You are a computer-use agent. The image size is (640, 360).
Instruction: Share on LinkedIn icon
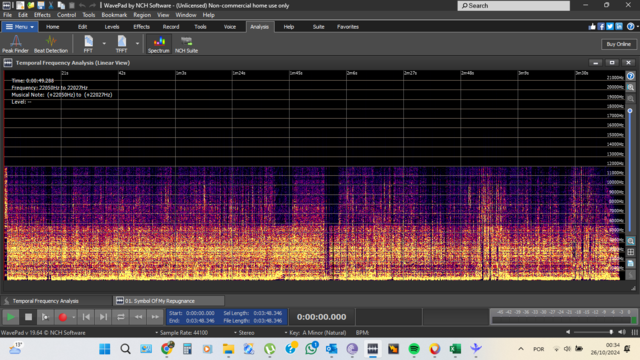coord(619,27)
